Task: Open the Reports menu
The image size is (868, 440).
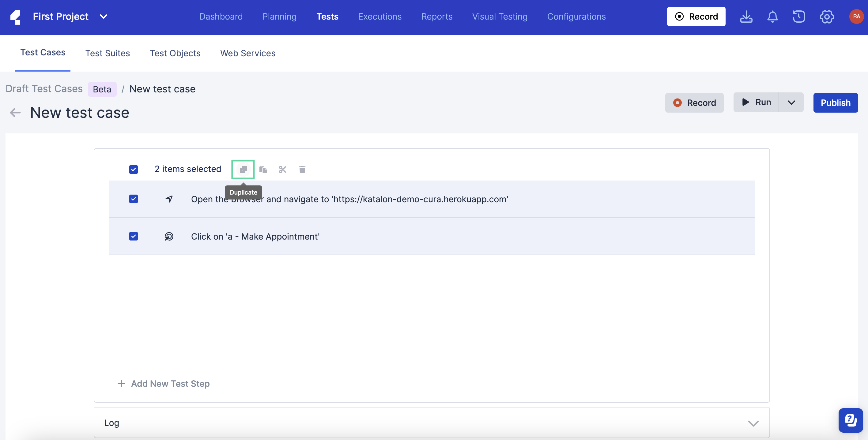Action: coord(437,17)
